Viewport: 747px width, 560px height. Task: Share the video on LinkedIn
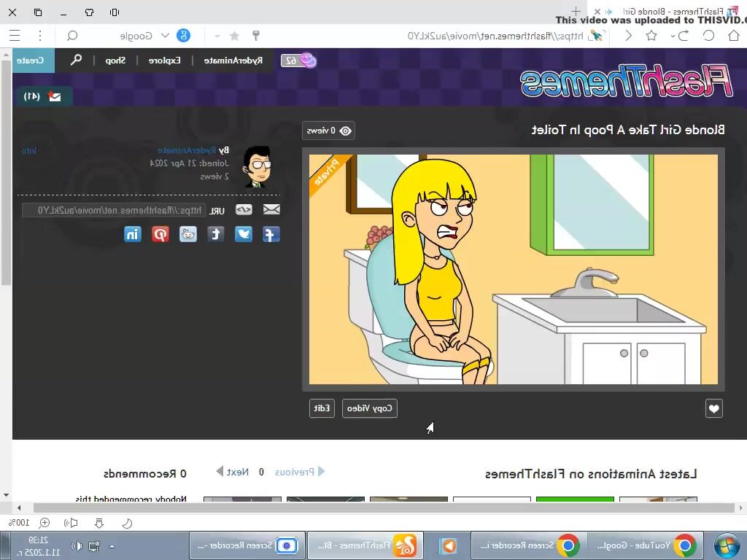pos(133,234)
